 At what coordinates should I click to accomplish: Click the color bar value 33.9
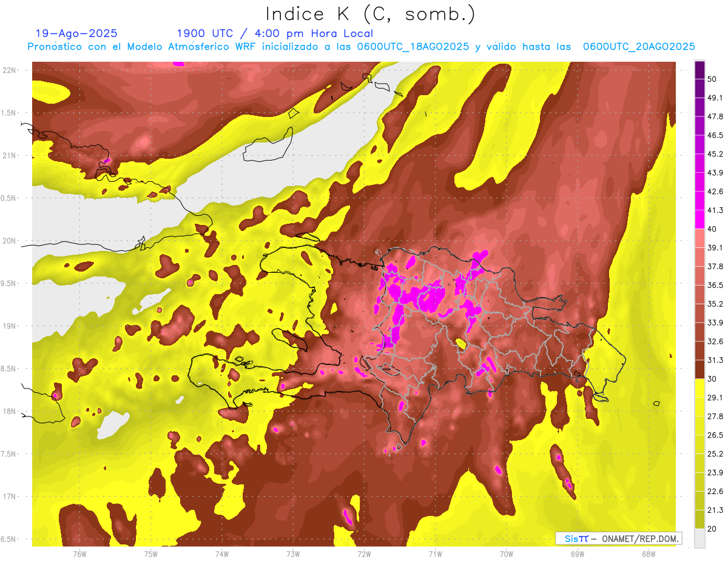point(715,323)
